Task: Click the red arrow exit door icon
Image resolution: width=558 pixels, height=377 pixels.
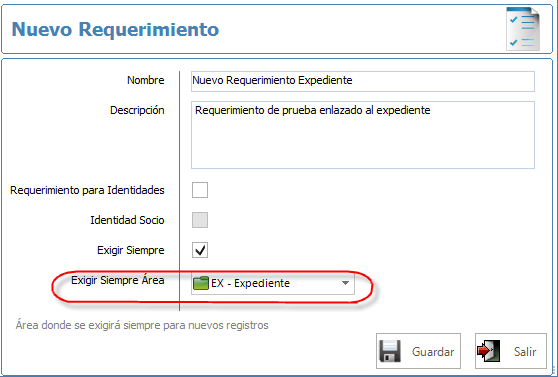Action: [x=488, y=351]
